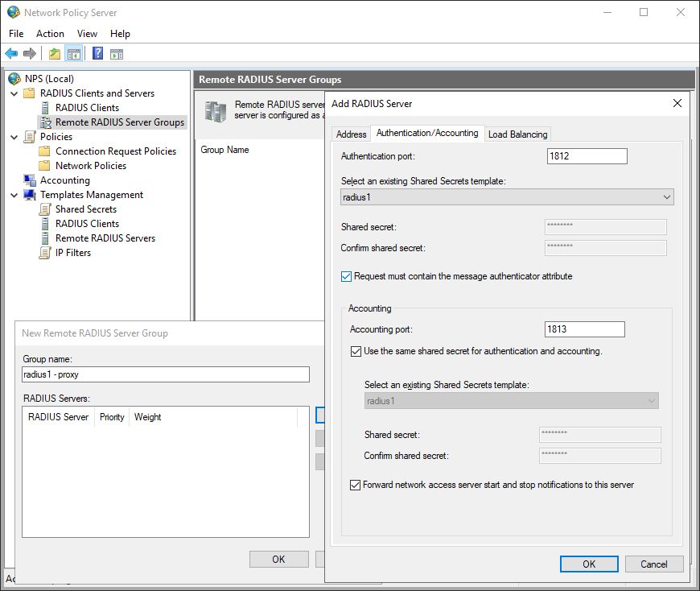The width and height of the screenshot is (700, 591).
Task: Collapse the Policies tree node
Action: [14, 137]
